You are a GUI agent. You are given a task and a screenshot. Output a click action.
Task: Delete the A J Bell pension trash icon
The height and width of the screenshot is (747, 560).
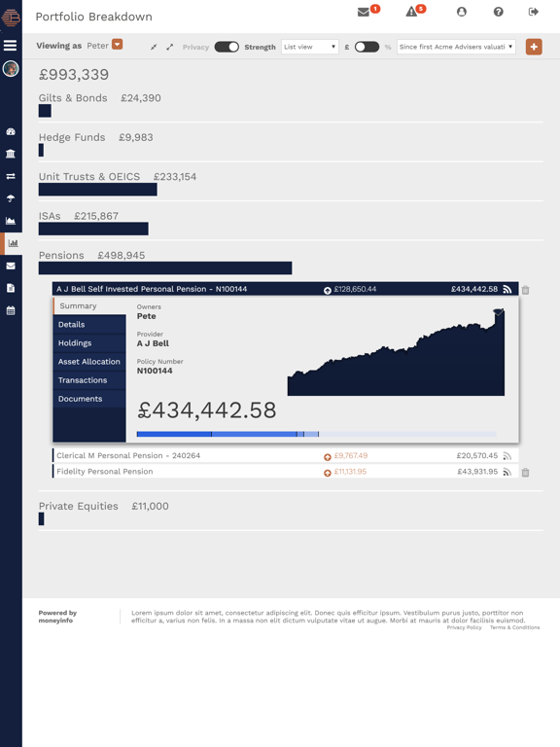[525, 290]
